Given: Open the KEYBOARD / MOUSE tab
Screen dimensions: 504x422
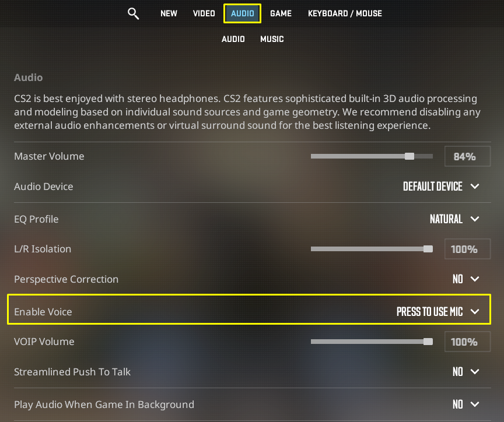Looking at the screenshot, I should pos(345,13).
